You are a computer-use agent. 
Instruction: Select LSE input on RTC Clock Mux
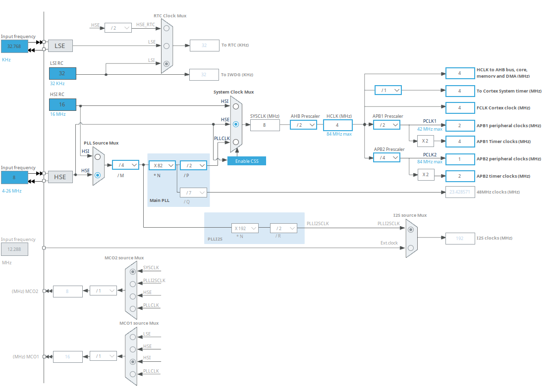pyautogui.click(x=166, y=46)
